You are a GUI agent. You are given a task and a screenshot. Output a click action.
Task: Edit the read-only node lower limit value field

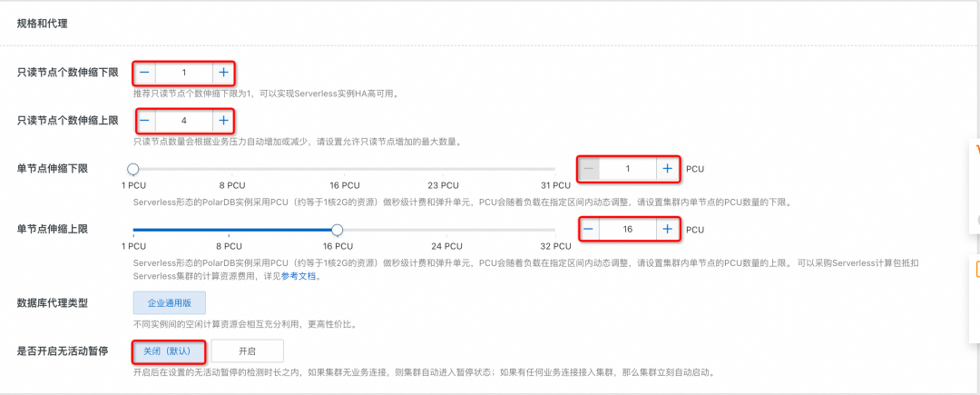pos(183,73)
